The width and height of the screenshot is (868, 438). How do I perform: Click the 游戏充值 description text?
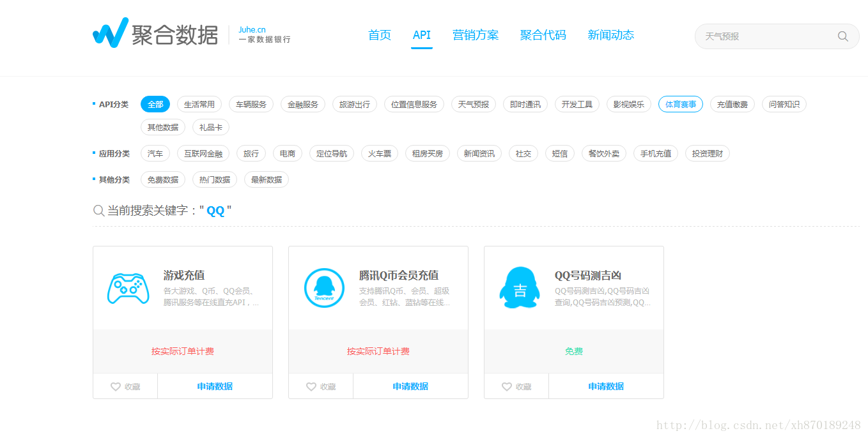[x=212, y=297]
